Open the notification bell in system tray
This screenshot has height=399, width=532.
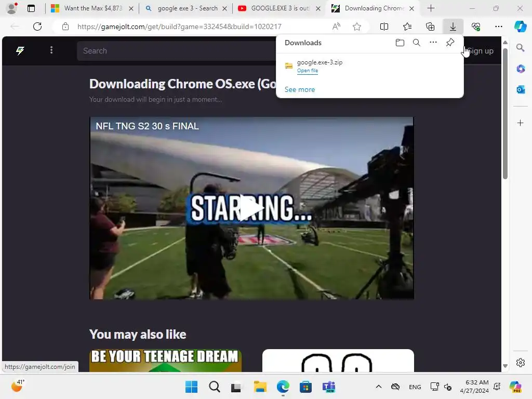tap(497, 387)
